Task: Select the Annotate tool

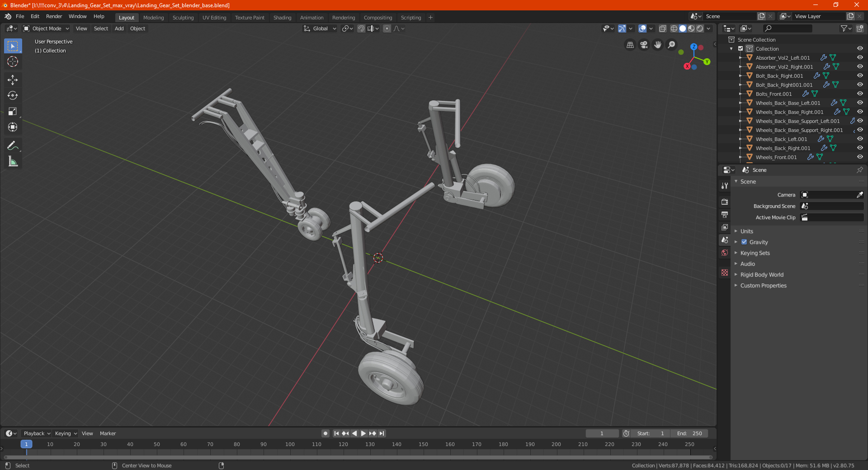Action: click(x=13, y=146)
